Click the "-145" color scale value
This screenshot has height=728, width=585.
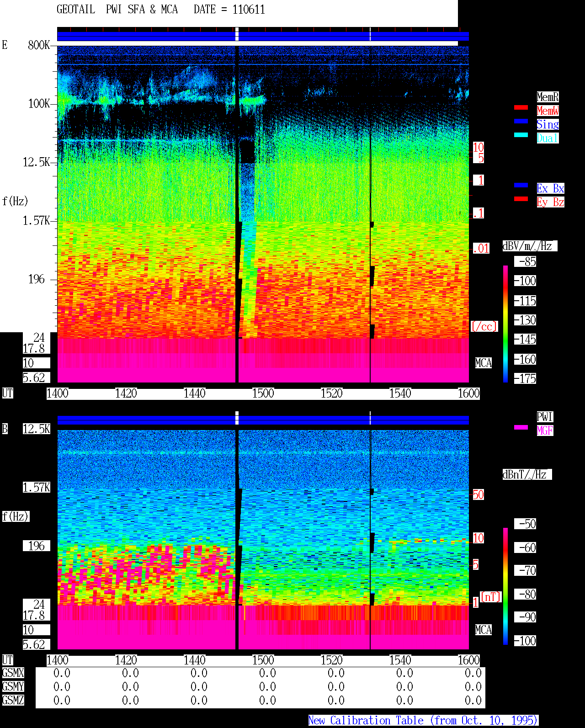tap(525, 339)
